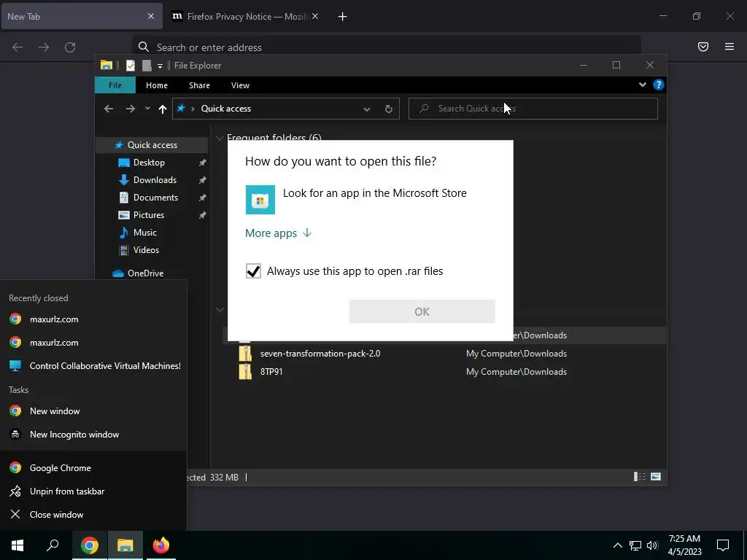Open File Explorer help icon

click(659, 85)
